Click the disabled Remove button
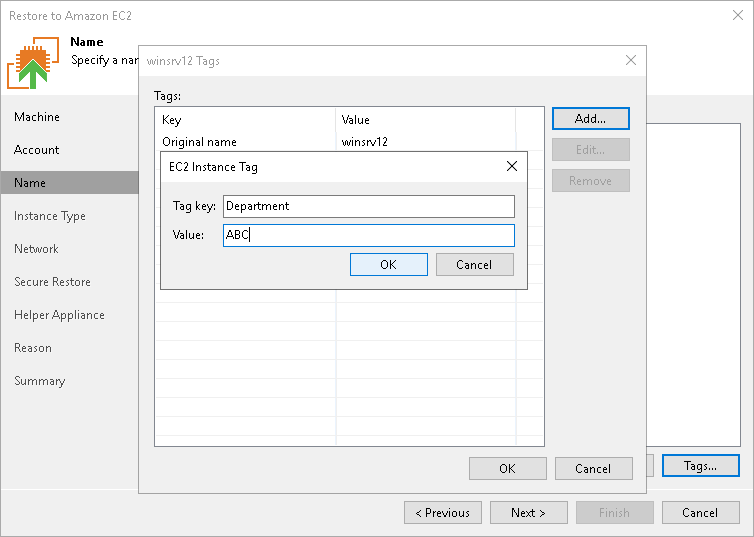Viewport: 754px width, 537px height. 591,180
